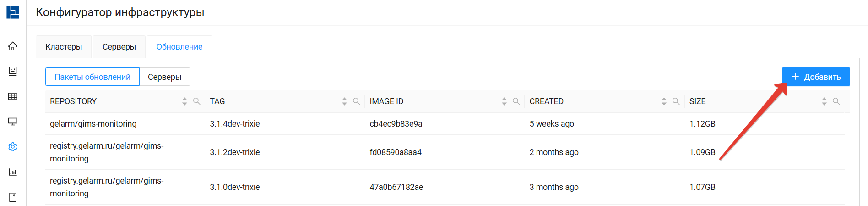
Task: Click the IMAGE ID column search icon
Action: click(516, 101)
